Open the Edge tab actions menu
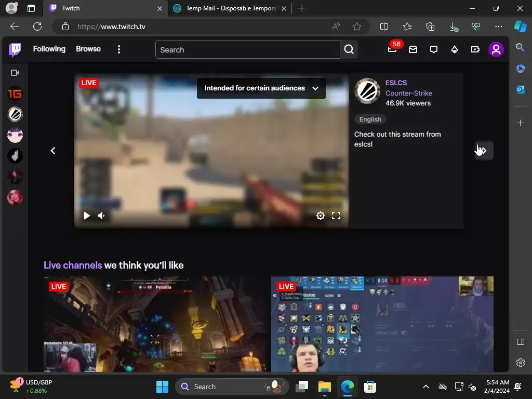The width and height of the screenshot is (532, 399). click(31, 8)
